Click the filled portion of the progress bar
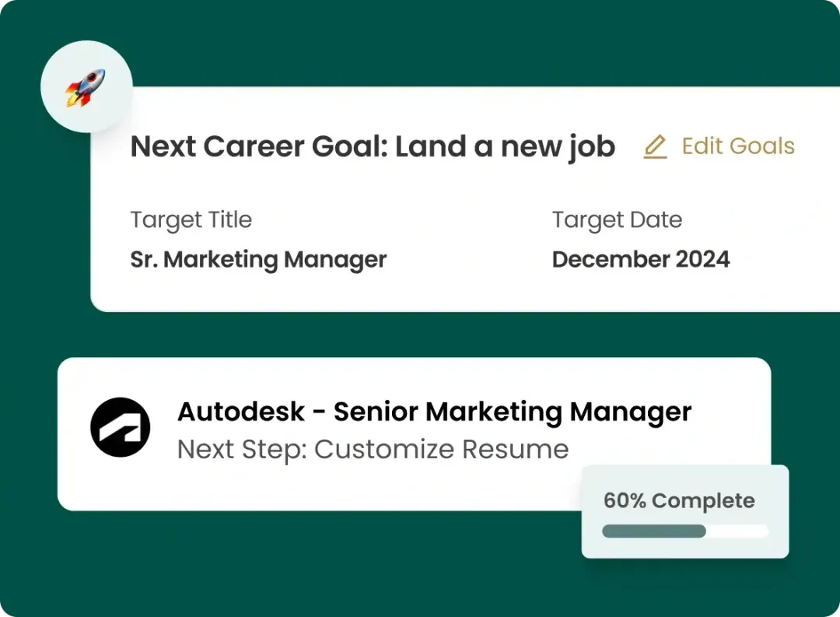This screenshot has height=617, width=840. pos(653,531)
